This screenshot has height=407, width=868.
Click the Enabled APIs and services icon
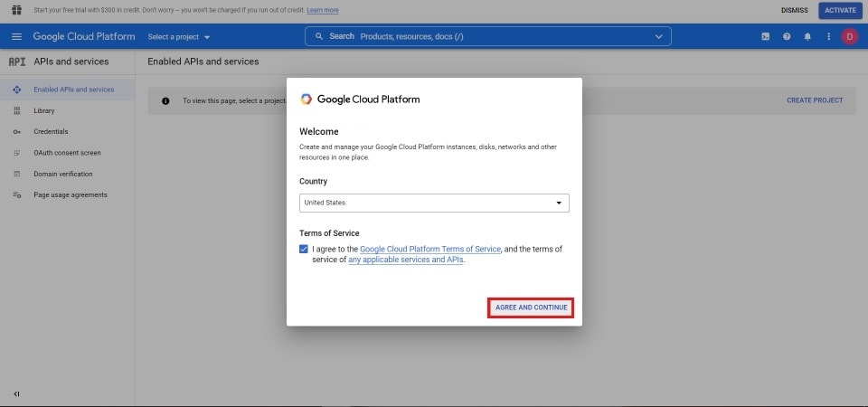click(x=16, y=90)
